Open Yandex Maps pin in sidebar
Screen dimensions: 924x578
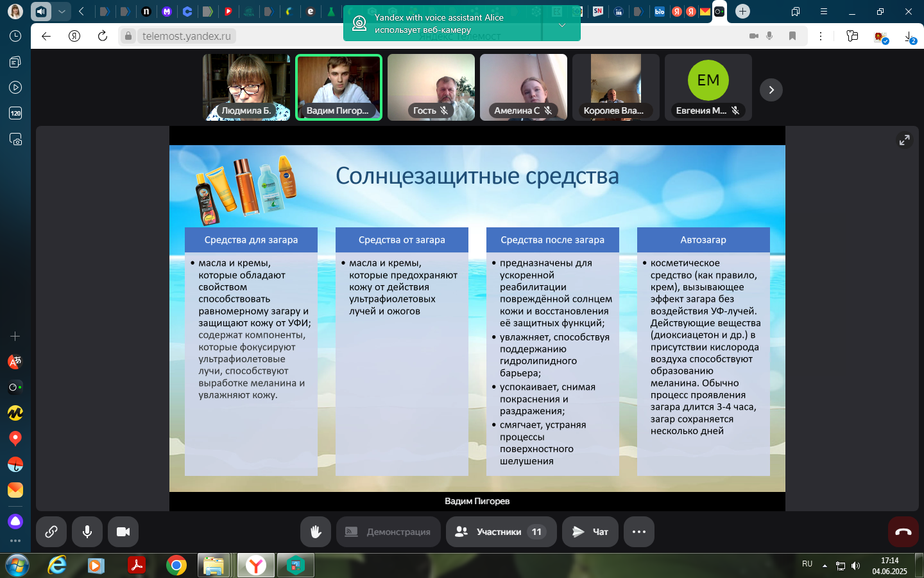tap(15, 439)
